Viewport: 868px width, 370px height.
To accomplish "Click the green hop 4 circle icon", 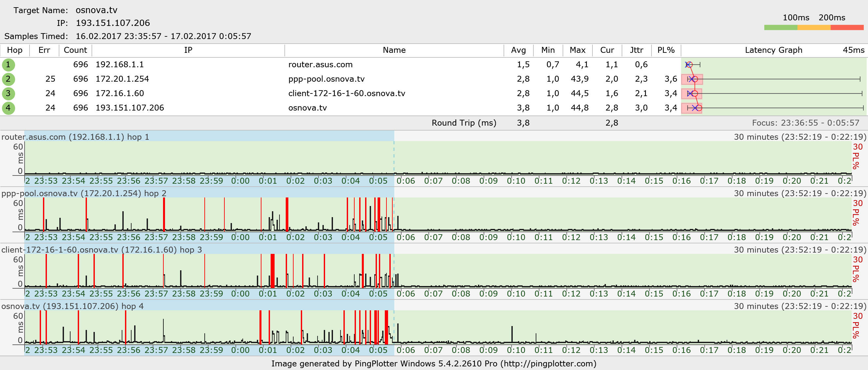I will [8, 108].
